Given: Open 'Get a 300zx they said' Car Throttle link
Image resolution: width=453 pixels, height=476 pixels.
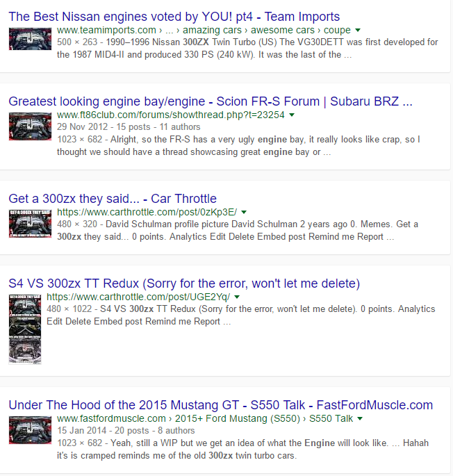Looking at the screenshot, I should tap(113, 199).
